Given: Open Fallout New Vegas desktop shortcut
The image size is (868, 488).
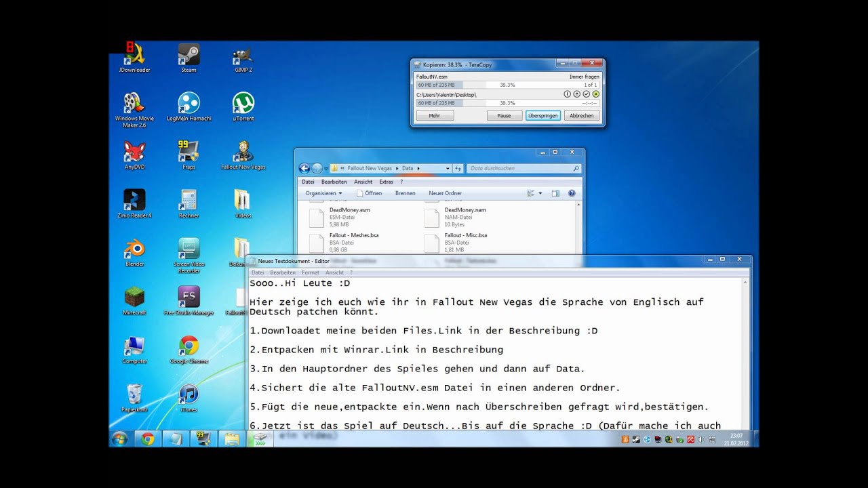Looking at the screenshot, I should tap(243, 155).
